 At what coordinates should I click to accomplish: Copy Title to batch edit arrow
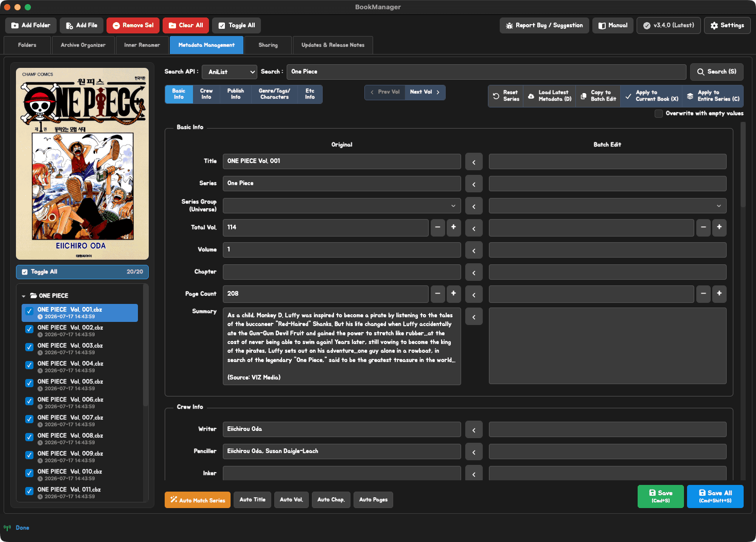coord(474,161)
